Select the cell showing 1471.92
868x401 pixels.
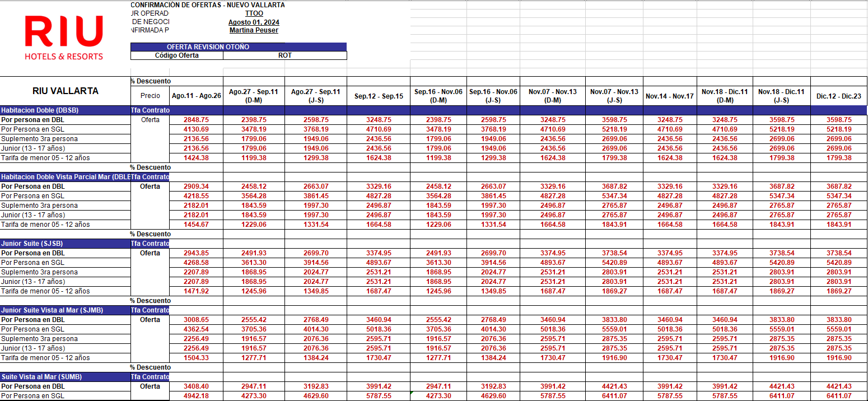pos(196,291)
